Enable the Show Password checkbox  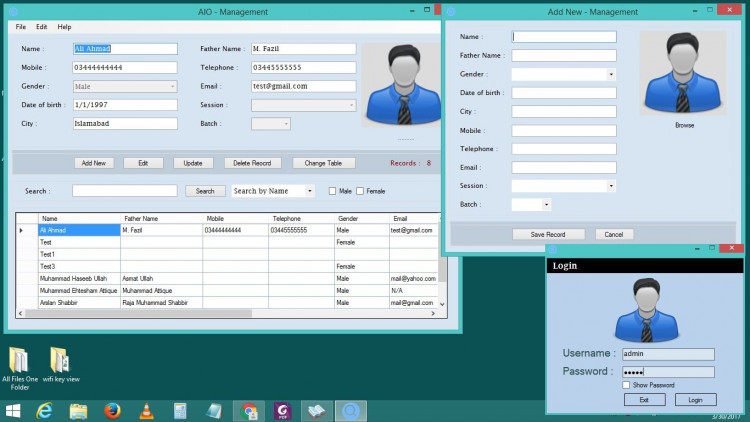[626, 385]
